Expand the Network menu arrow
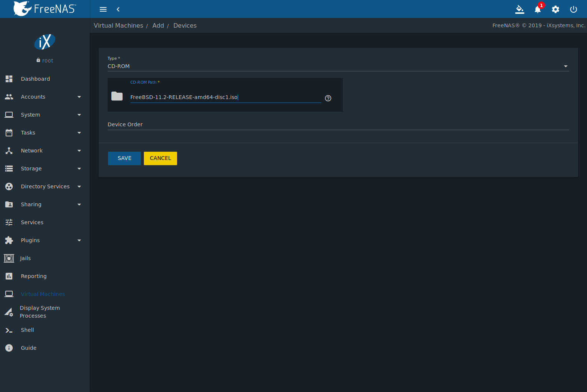Viewport: 587px width, 392px height. (x=79, y=151)
